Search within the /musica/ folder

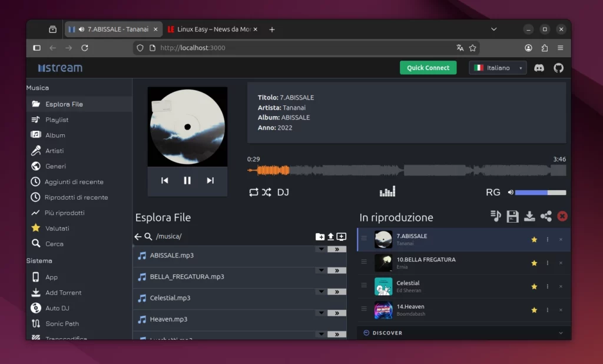(148, 236)
